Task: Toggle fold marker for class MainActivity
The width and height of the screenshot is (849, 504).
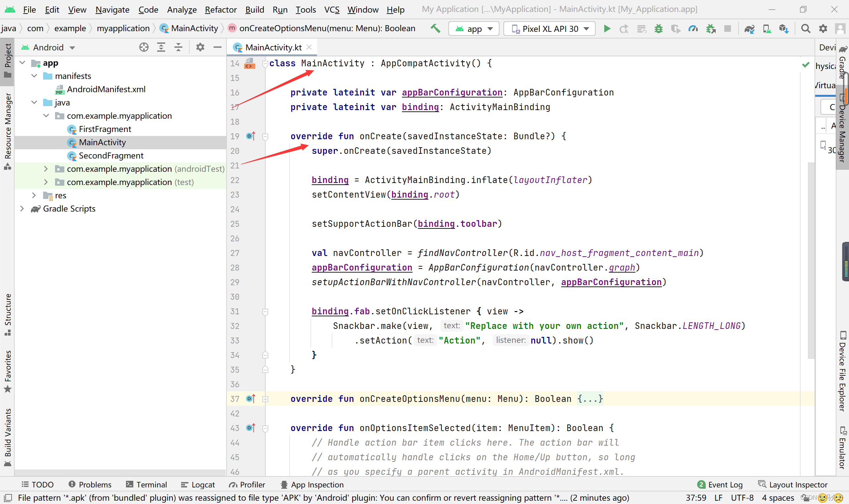Action: point(265,63)
